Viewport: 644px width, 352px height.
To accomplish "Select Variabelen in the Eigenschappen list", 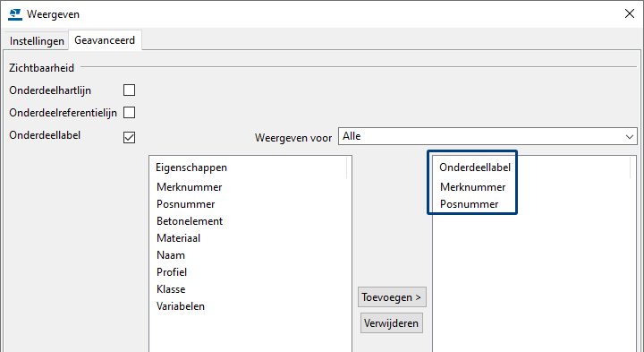I will point(181,306).
